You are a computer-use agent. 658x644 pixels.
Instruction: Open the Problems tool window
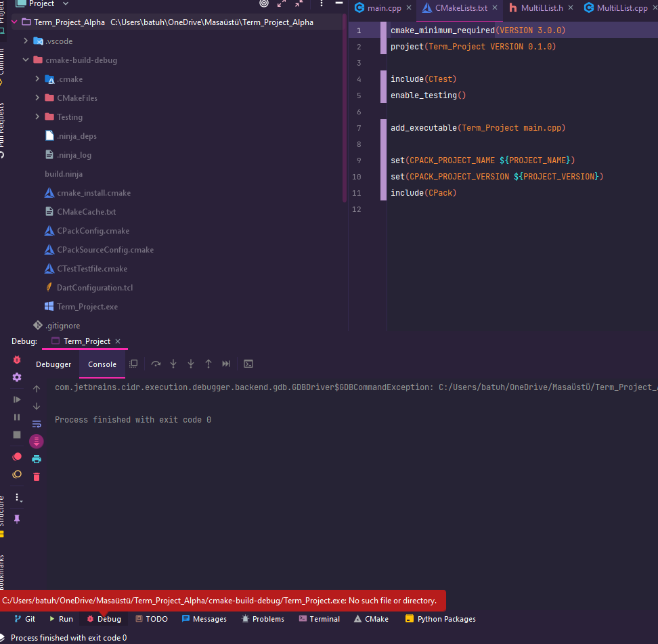click(263, 619)
